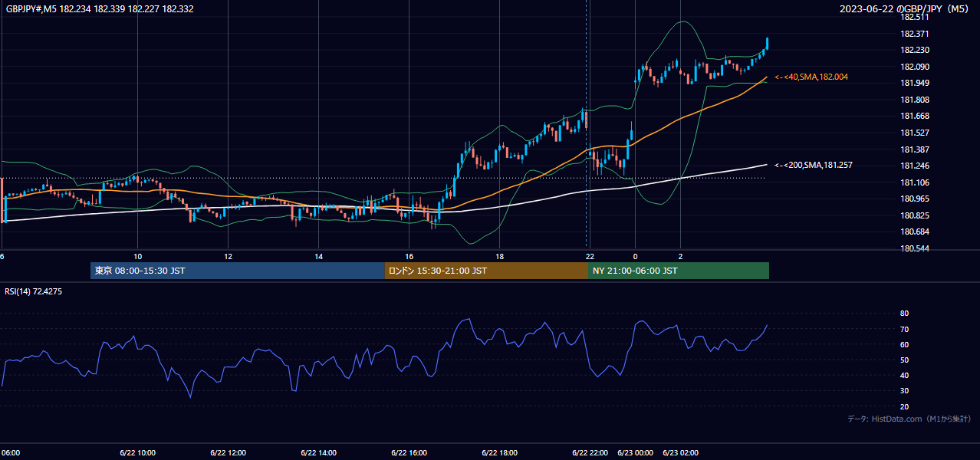Click bottom date label 6/23 02:00
The width and height of the screenshot is (980, 460).
pos(680,452)
